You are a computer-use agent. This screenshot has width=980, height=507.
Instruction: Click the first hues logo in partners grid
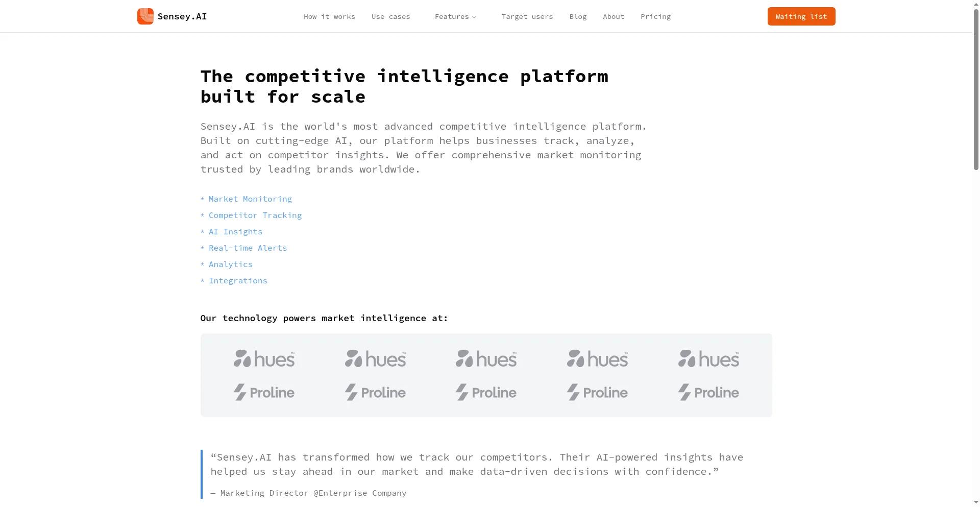pyautogui.click(x=264, y=359)
